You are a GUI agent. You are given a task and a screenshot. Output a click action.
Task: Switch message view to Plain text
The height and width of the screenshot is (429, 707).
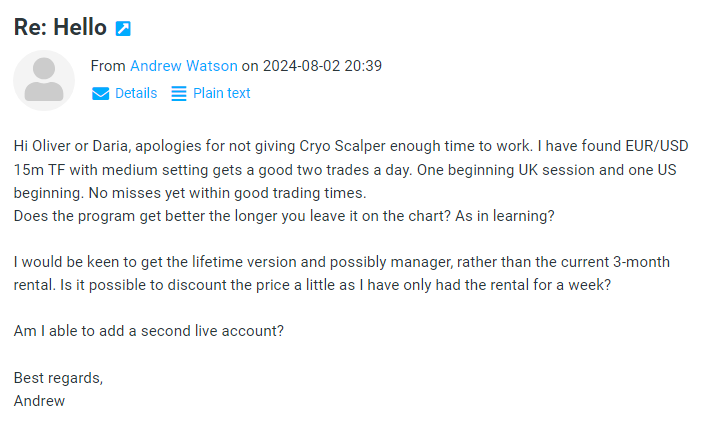pos(221,93)
